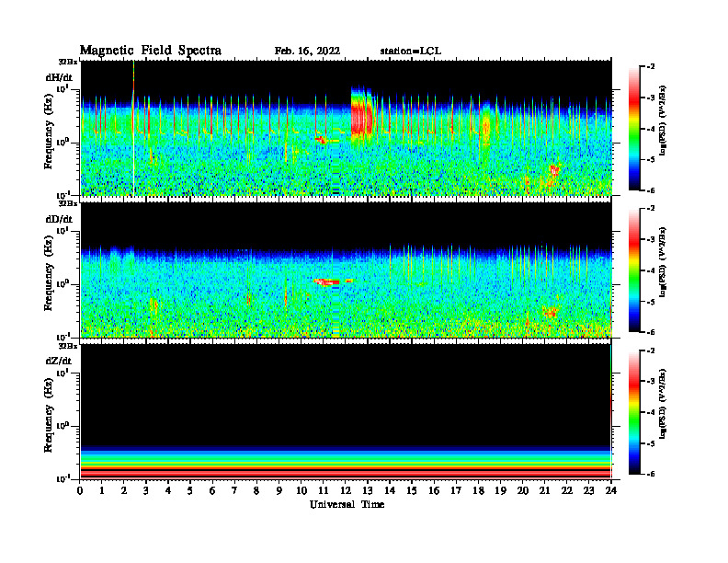
Task: Click hour 21 on the Universal Time axis
Action: [544, 490]
